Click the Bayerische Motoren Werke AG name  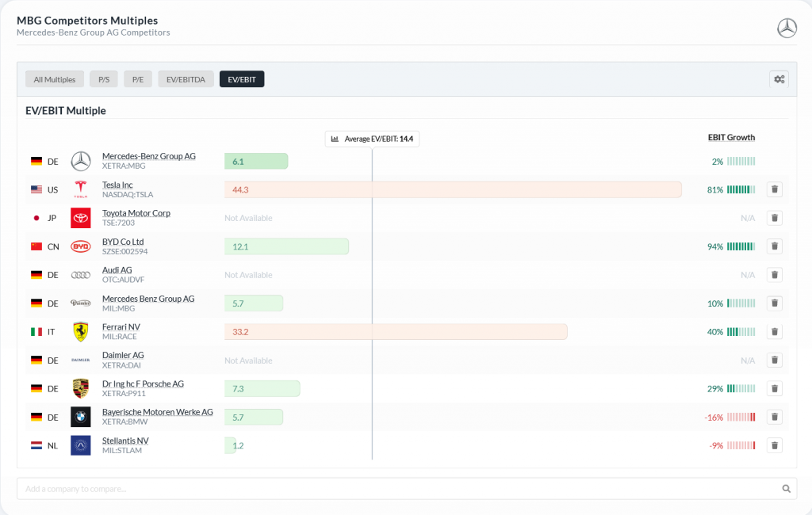(158, 412)
